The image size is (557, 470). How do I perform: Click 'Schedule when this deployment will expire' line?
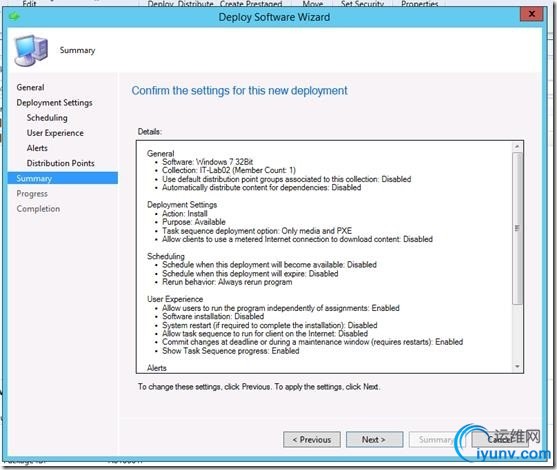pos(250,274)
